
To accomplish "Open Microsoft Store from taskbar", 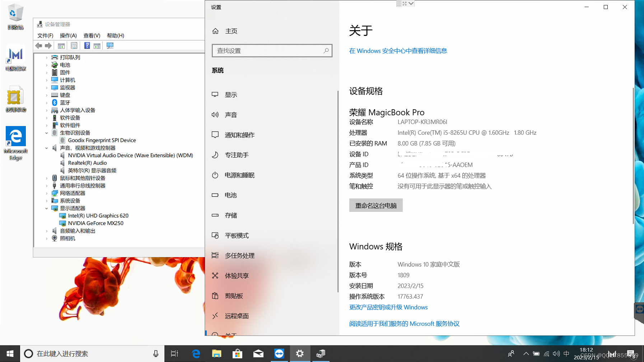I will [237, 354].
